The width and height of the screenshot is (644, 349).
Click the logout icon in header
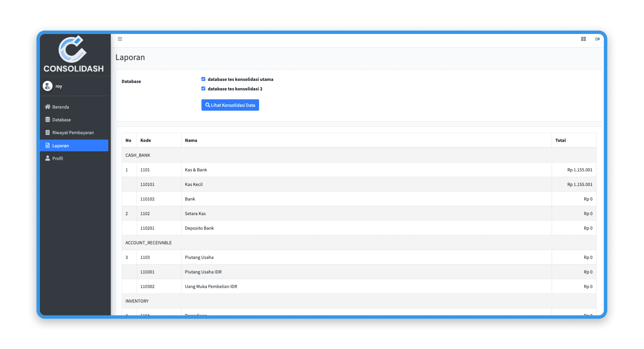tap(597, 39)
